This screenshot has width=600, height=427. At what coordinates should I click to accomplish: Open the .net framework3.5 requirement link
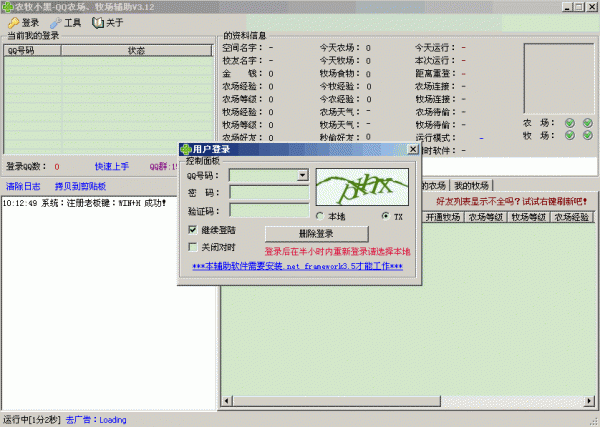pos(297,266)
